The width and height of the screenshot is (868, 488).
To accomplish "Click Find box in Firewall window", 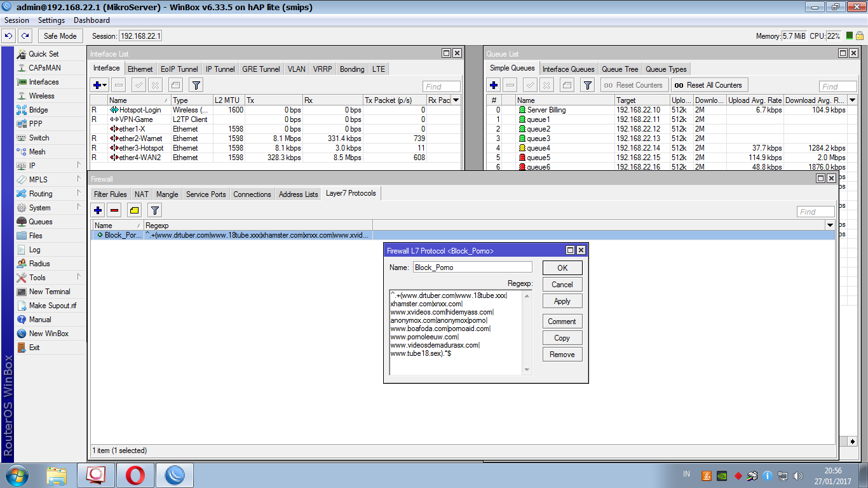I will [x=815, y=212].
